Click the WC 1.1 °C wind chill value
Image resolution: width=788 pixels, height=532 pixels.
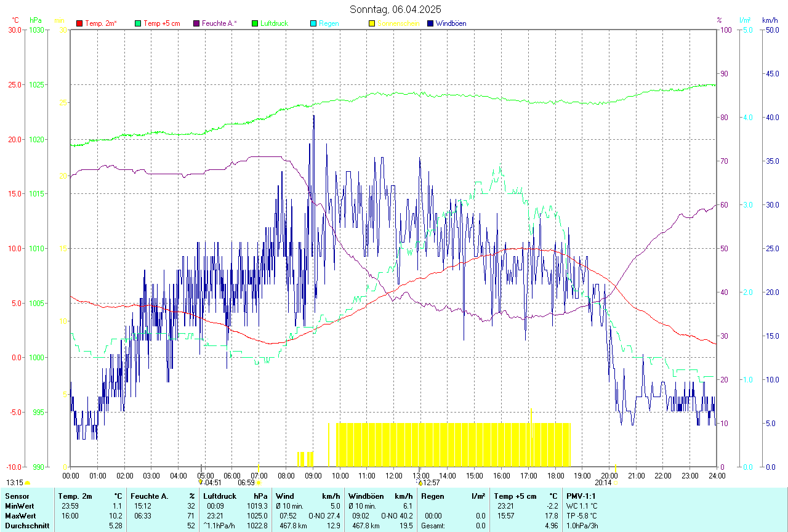tap(582, 506)
